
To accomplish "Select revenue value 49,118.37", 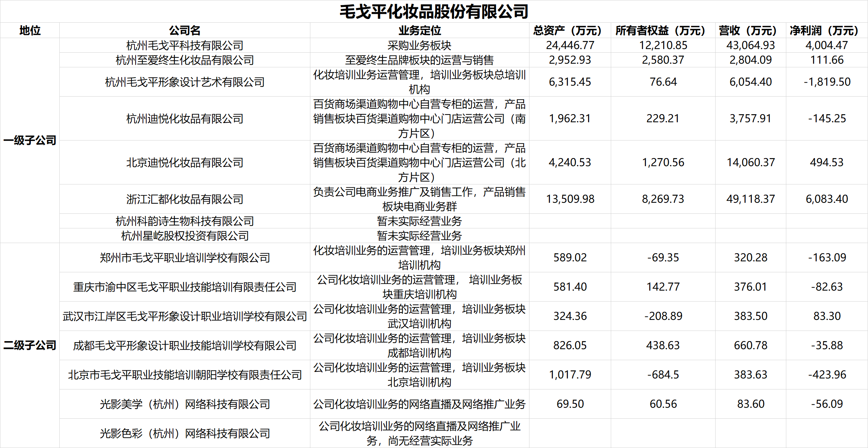I will [x=750, y=199].
